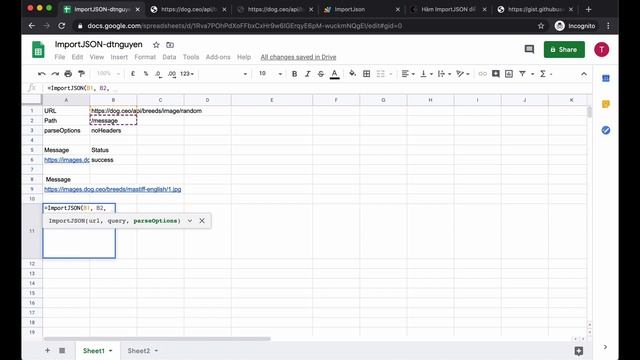The image size is (640, 360).
Task: Open the Borders tool
Action: (367, 74)
